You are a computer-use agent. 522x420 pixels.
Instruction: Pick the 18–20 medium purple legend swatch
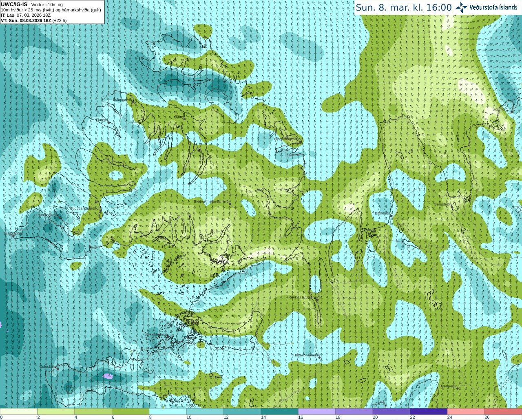354,411
